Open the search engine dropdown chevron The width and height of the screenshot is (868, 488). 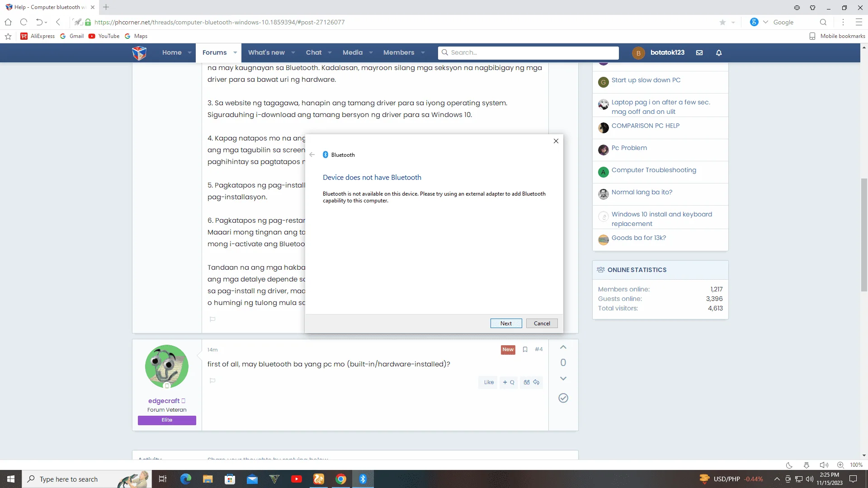pyautogui.click(x=765, y=22)
